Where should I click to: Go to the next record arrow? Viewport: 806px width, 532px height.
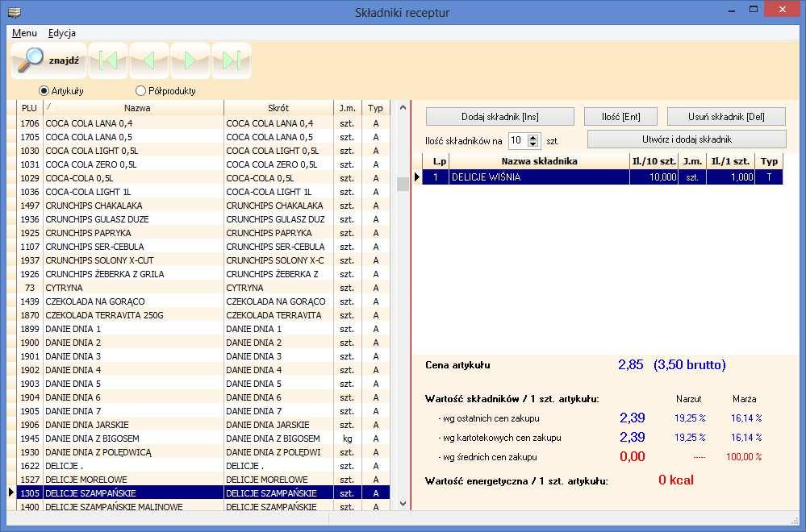click(190, 60)
